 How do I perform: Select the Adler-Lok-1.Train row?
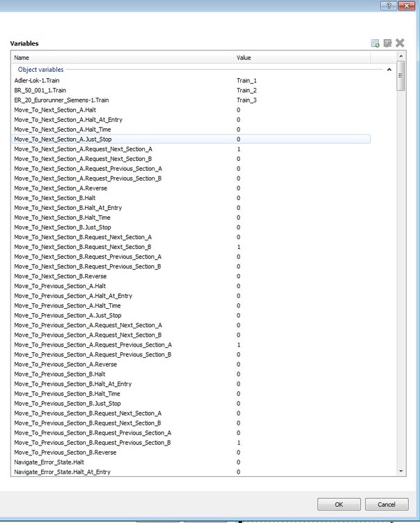point(191,80)
